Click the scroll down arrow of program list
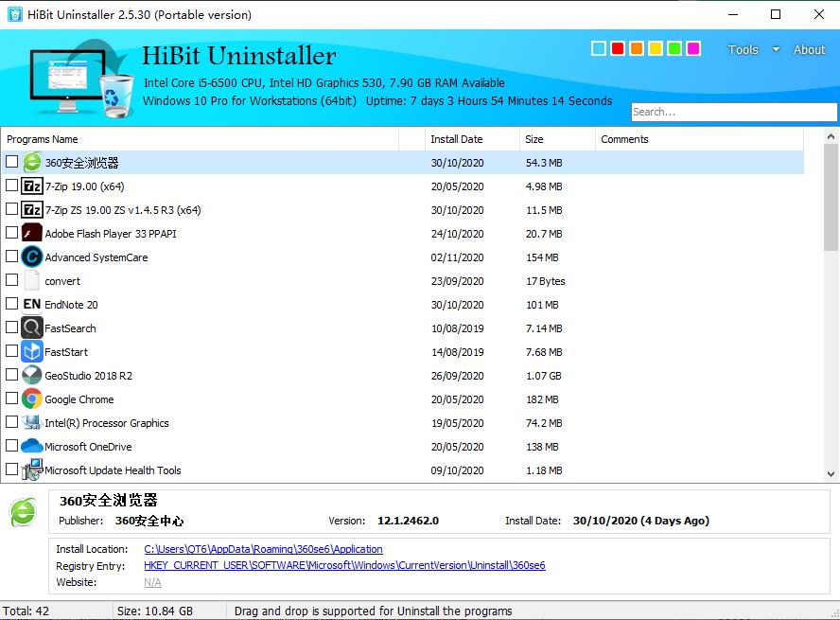 click(x=831, y=473)
